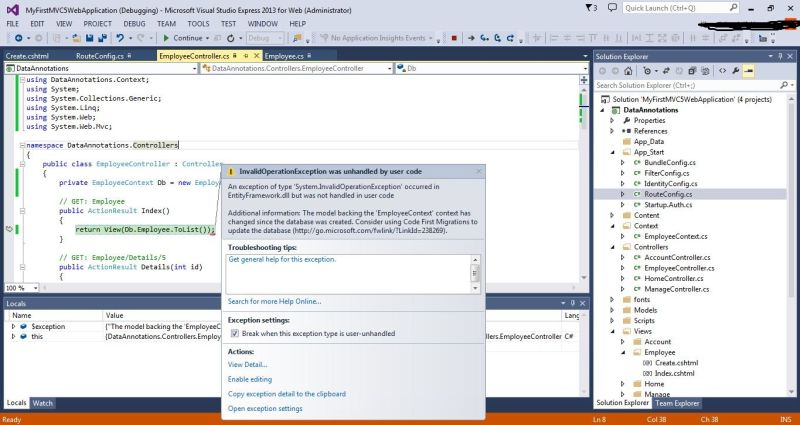The height and width of the screenshot is (425, 800).
Task: Open the Db member dropdown
Action: 585,68
